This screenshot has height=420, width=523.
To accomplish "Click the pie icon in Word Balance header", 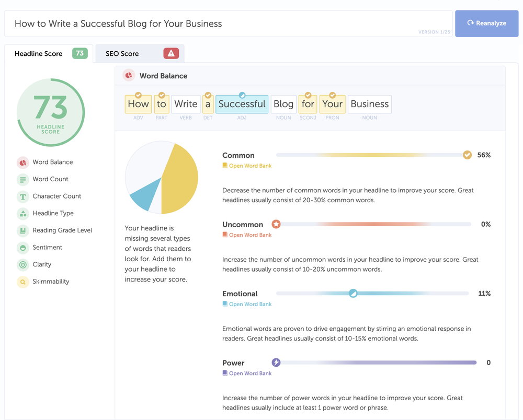I will (129, 75).
